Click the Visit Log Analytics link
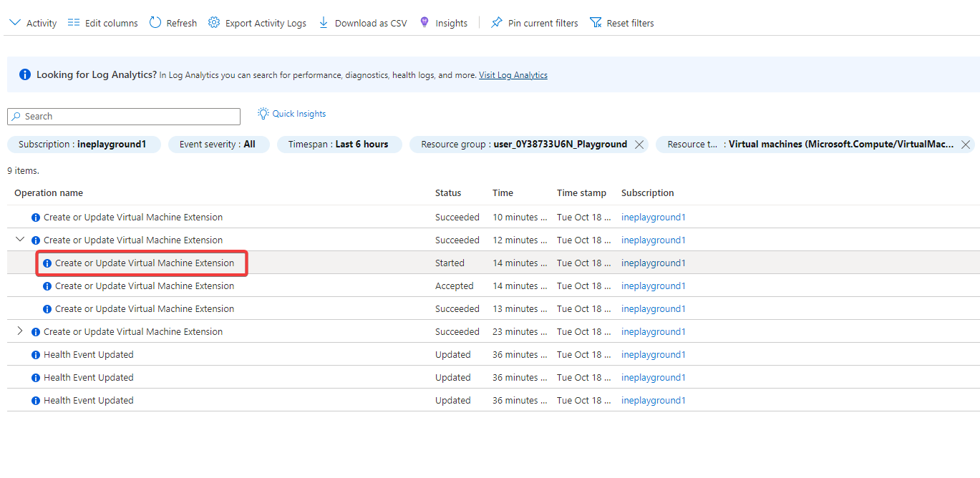Viewport: 980px width, 478px height. (x=513, y=75)
